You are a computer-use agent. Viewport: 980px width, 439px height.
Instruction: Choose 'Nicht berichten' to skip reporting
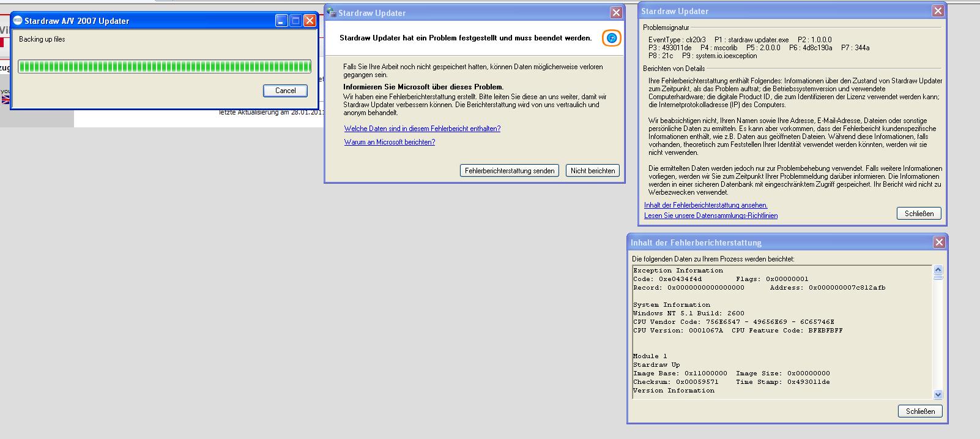coord(592,171)
